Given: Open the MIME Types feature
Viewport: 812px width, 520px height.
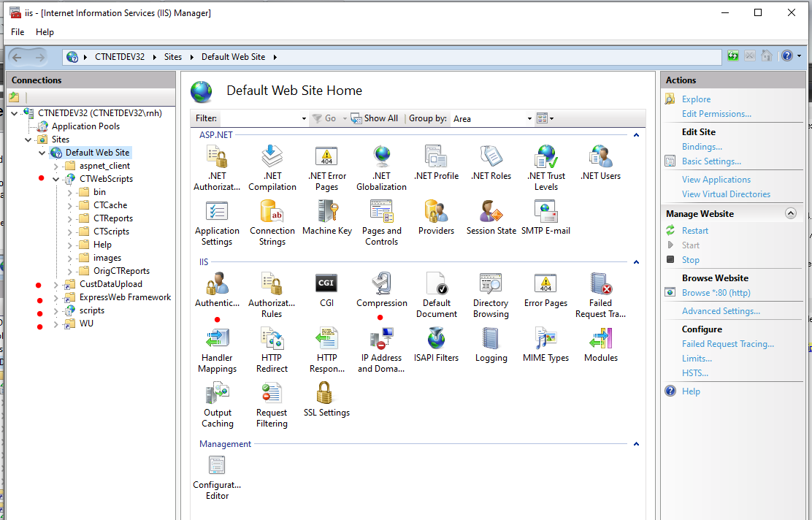Looking at the screenshot, I should tap(545, 345).
